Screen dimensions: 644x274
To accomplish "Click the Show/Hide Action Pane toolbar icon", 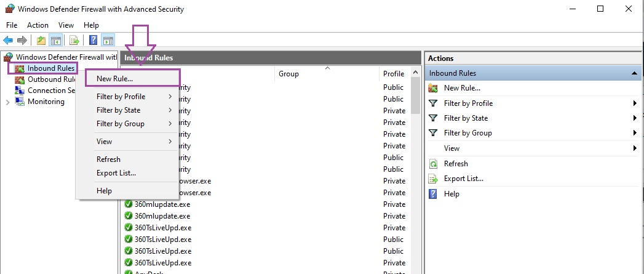I will (108, 41).
